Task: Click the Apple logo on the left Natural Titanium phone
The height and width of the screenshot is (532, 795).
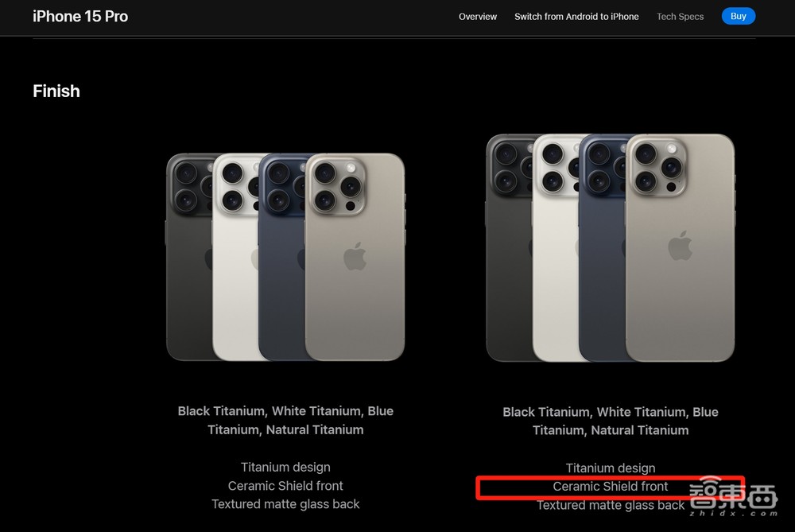Action: (355, 256)
